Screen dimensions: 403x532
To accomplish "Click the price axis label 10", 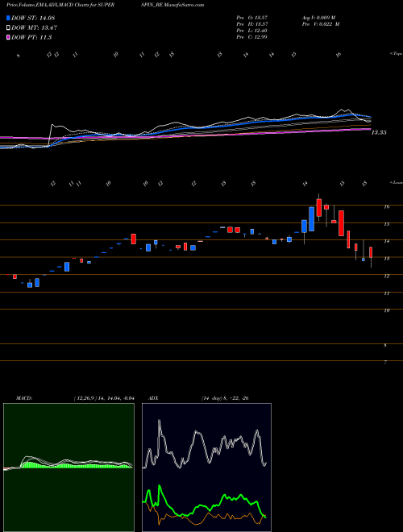I will [386, 310].
